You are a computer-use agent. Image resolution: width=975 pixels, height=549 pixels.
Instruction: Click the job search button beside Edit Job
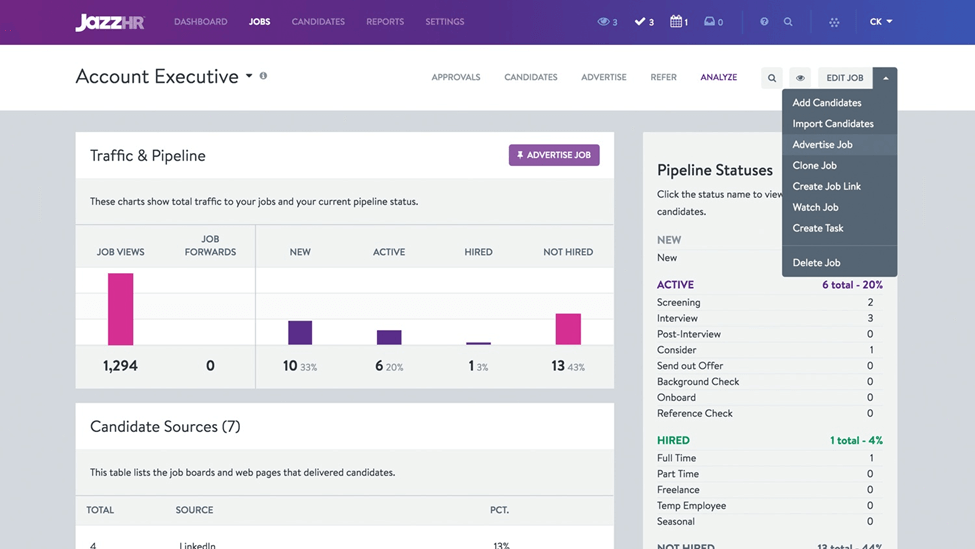(x=772, y=78)
